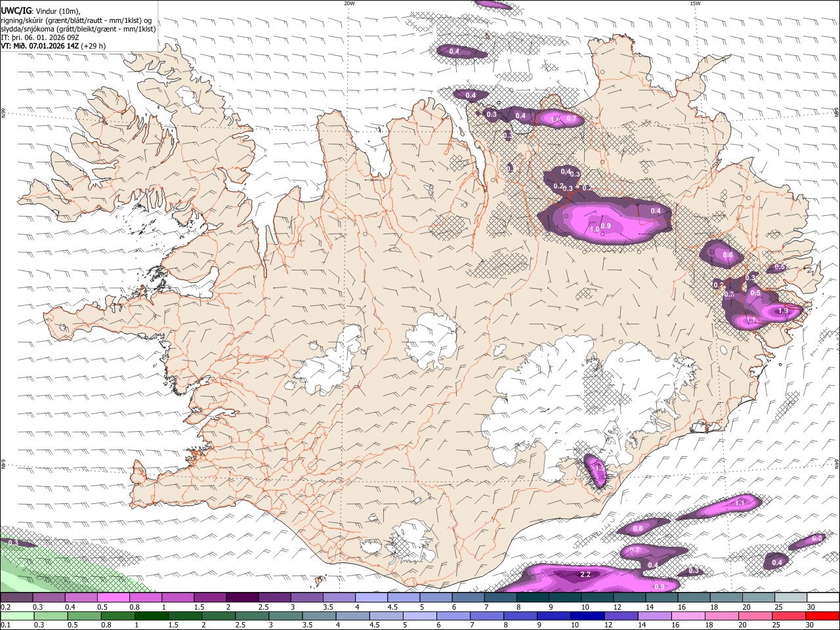Click the snow legend swatch between 2 and 2.5
This screenshot has height=630, width=840.
(x=242, y=597)
